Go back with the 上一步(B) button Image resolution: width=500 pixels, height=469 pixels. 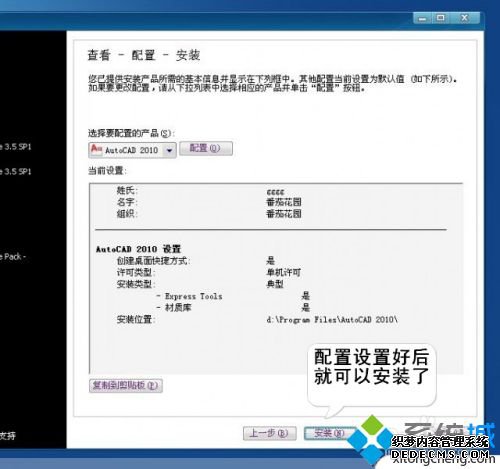coord(269,433)
